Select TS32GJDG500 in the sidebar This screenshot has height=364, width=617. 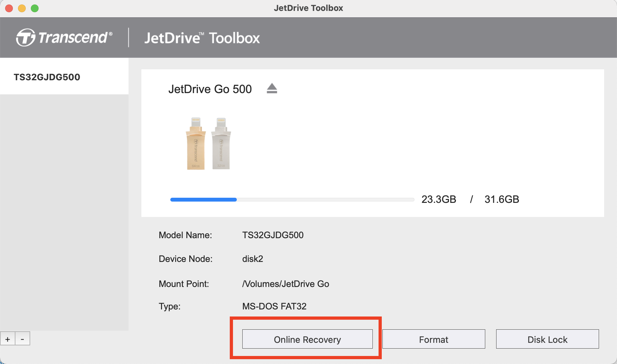(64, 76)
